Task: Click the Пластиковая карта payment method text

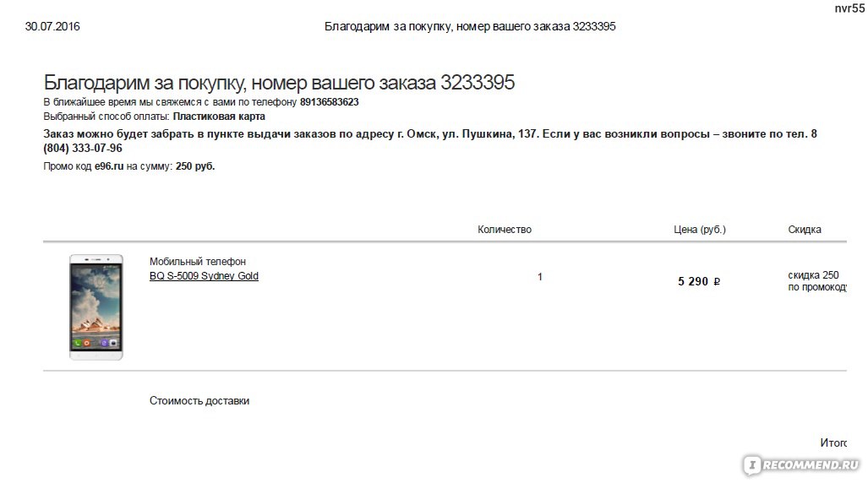Action: [x=219, y=117]
